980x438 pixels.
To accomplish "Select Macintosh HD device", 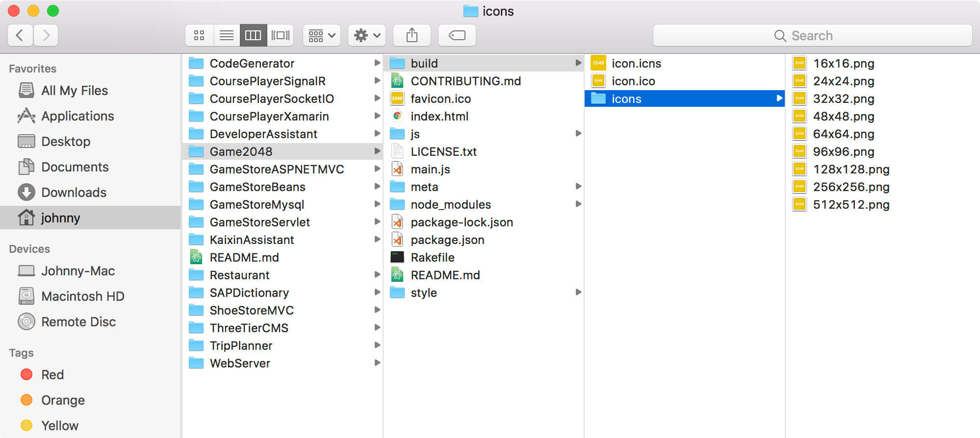I will point(91,296).
